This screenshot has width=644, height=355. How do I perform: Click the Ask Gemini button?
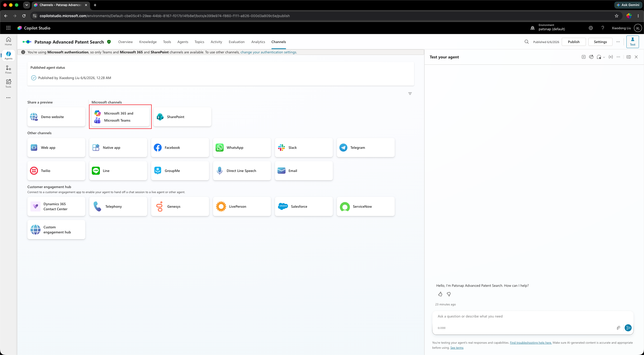point(628,5)
